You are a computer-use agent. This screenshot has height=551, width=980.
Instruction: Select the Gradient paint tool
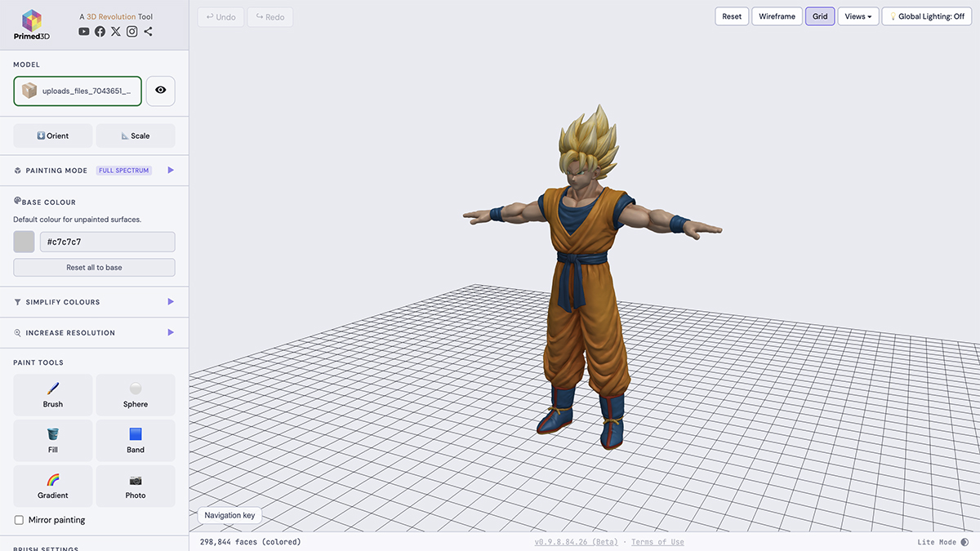(53, 487)
